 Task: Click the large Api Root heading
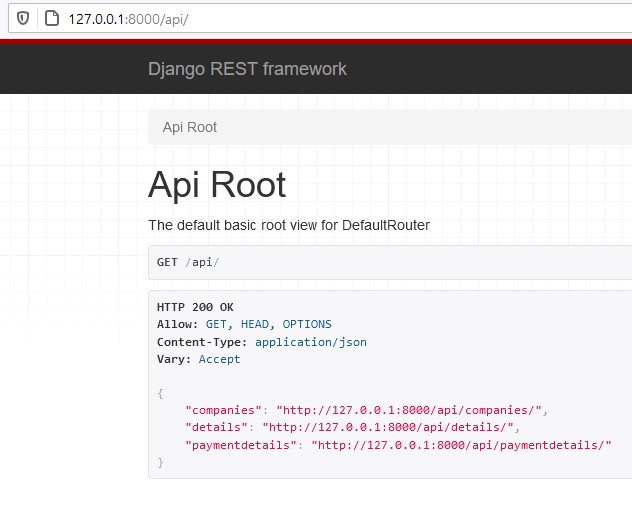(217, 185)
